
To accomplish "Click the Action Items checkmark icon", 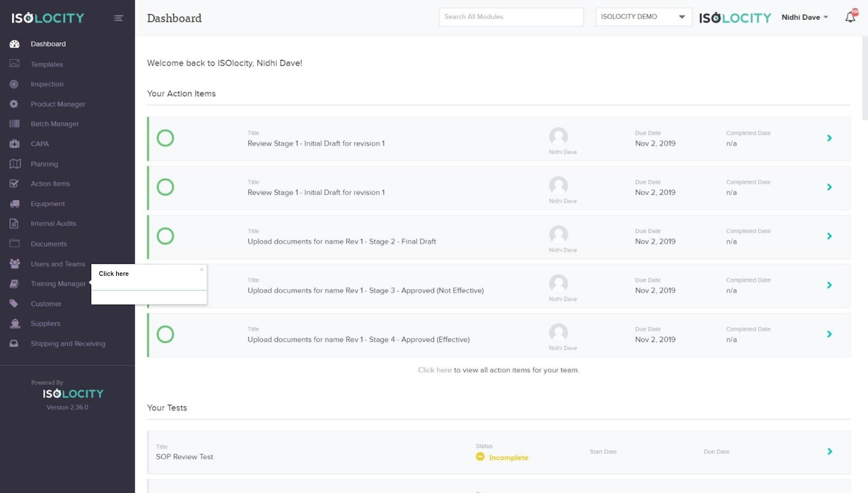I will pyautogui.click(x=14, y=184).
